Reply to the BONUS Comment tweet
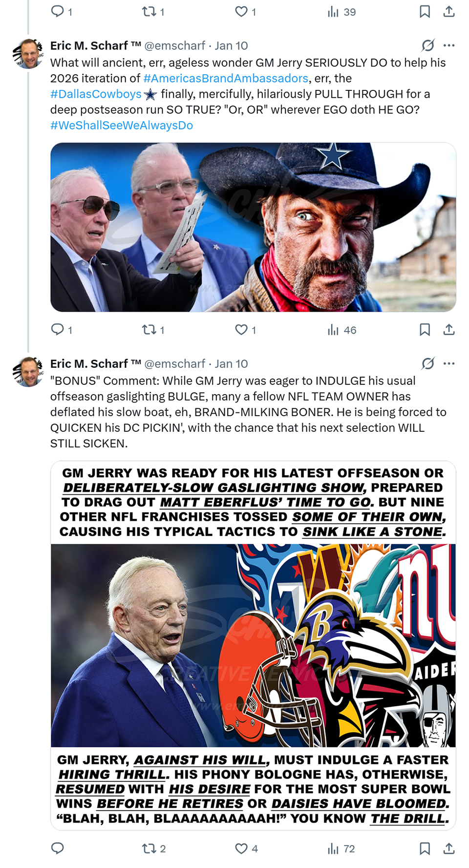The image size is (469, 868). pos(58,848)
